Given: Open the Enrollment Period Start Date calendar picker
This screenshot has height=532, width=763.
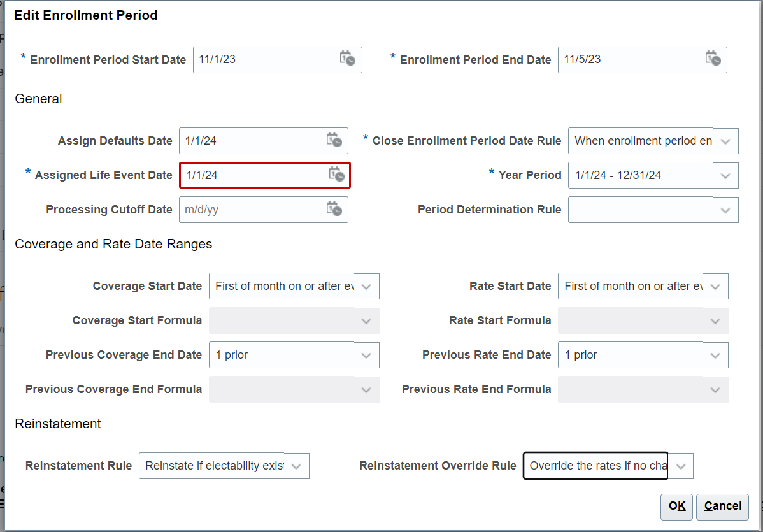Looking at the screenshot, I should (349, 59).
